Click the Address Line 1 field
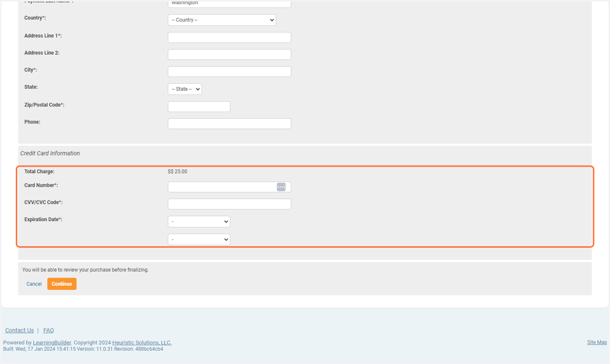The image size is (610, 364). click(x=229, y=38)
